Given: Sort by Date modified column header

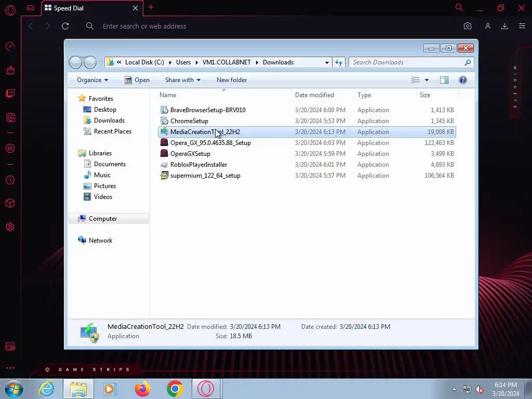Looking at the screenshot, I should (x=323, y=95).
